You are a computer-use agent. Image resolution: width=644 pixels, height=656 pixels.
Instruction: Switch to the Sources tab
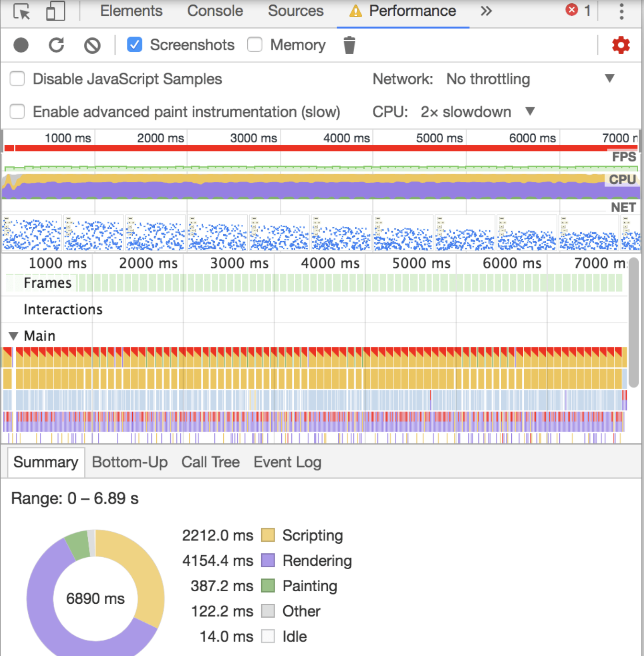(x=296, y=11)
